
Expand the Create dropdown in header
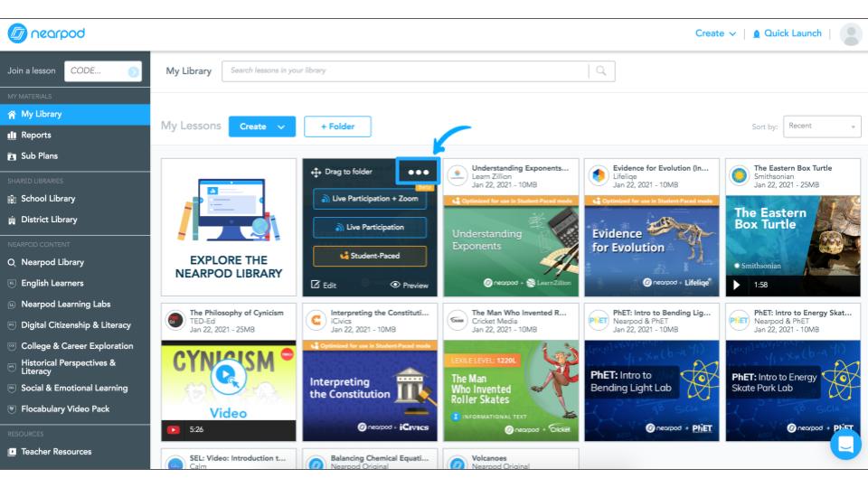click(x=714, y=33)
